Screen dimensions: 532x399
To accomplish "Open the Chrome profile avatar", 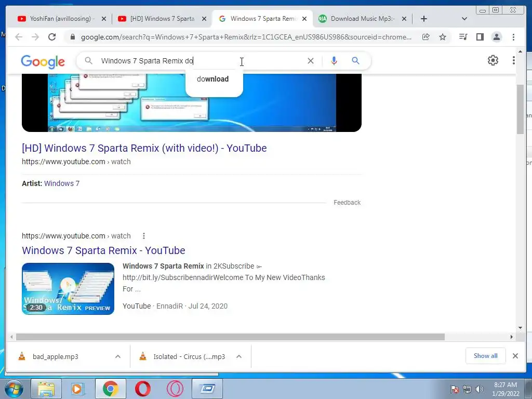I will (496, 37).
